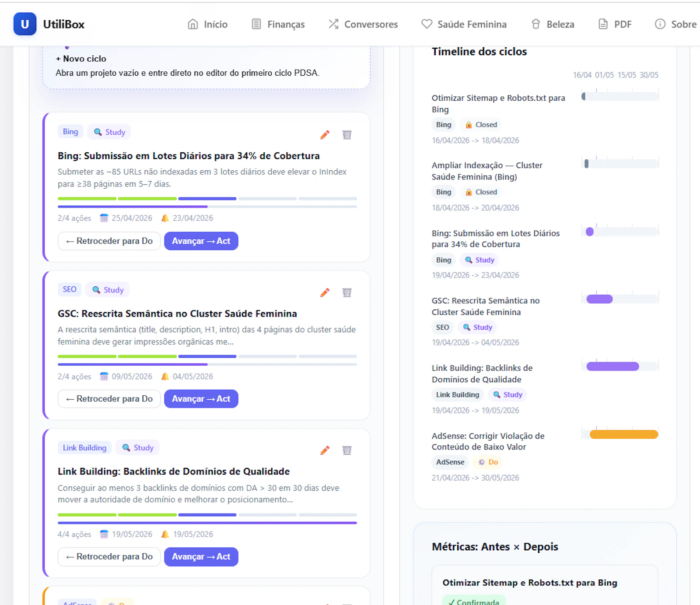The height and width of the screenshot is (605, 700).
Task: Click date range '21/04/2026 -> 30/05/2026'
Action: click(476, 478)
